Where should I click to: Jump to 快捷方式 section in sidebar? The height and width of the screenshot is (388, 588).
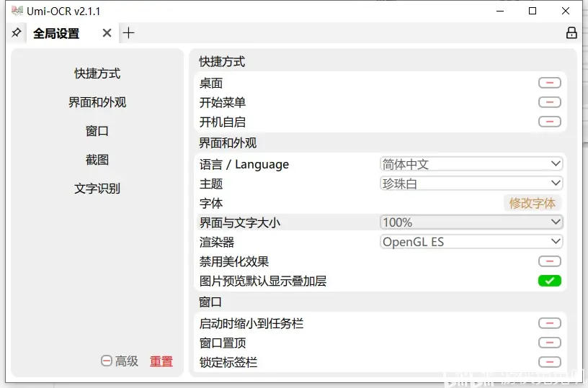[97, 73]
